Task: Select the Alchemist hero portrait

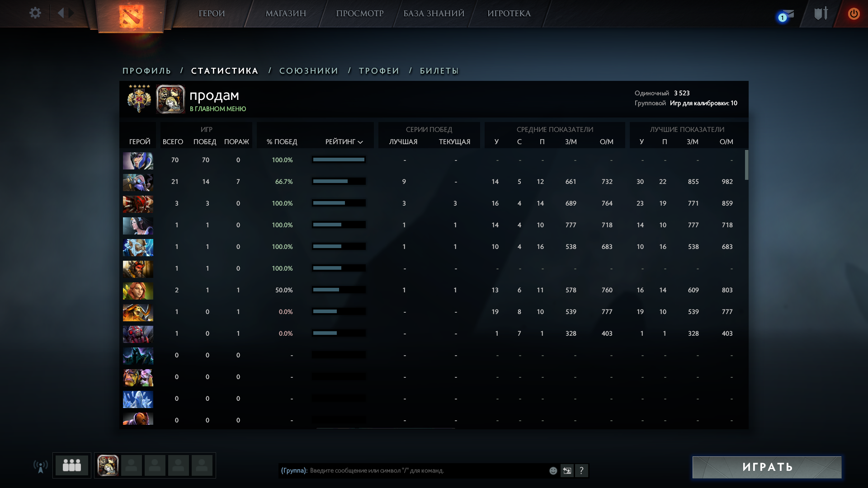Action: [x=138, y=378]
